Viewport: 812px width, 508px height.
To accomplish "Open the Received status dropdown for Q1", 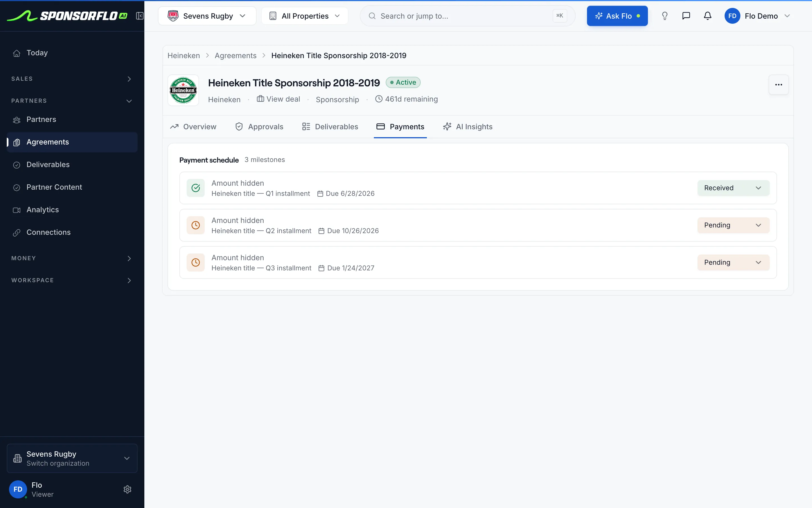I will point(733,188).
